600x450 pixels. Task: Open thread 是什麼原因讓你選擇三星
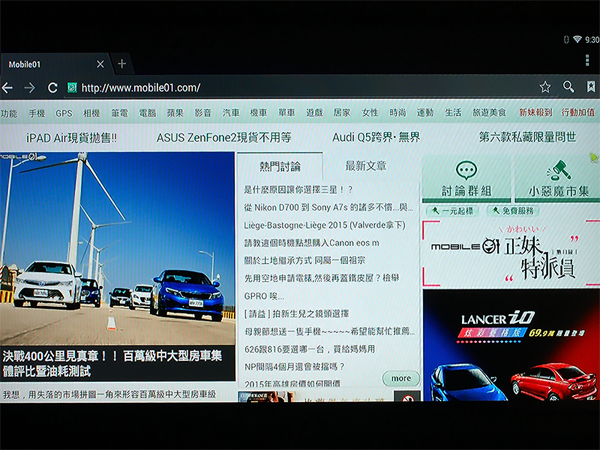click(x=298, y=189)
